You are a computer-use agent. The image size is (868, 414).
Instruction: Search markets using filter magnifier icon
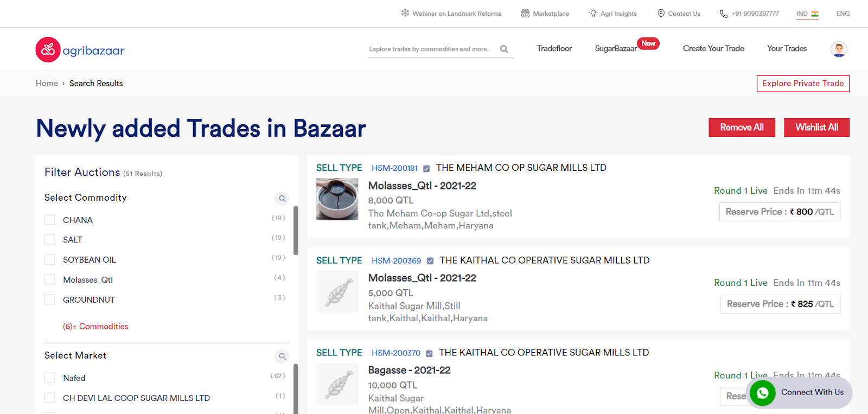tap(282, 356)
